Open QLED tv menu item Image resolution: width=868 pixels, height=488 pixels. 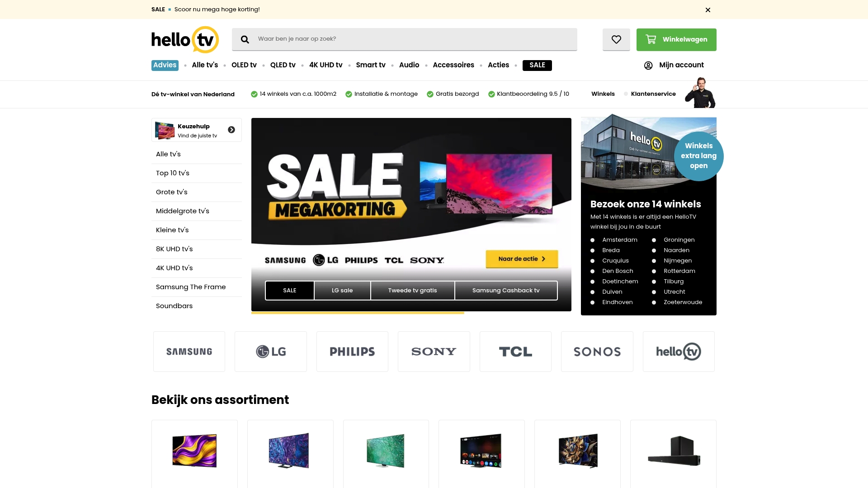[283, 65]
